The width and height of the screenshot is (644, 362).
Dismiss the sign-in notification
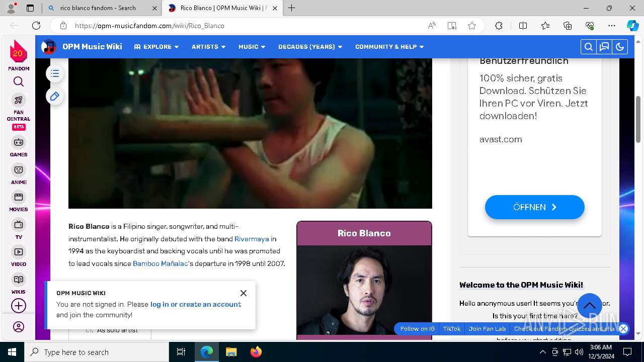[x=244, y=293]
